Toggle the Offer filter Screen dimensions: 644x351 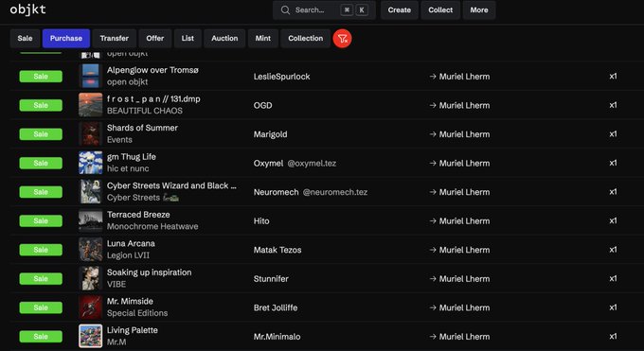click(x=154, y=38)
